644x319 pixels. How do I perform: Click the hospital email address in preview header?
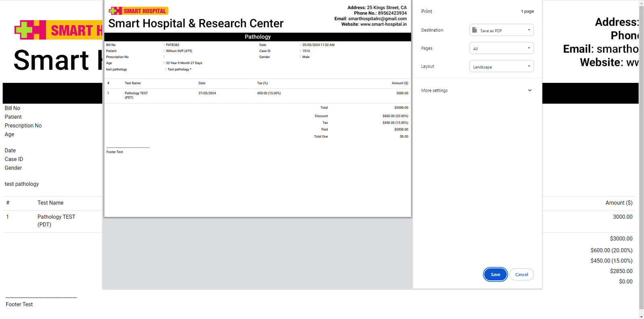(377, 19)
